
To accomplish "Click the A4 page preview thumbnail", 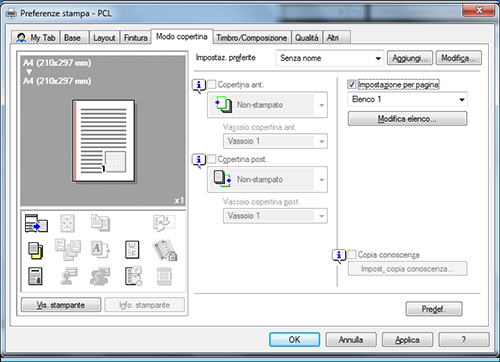I will tap(104, 141).
